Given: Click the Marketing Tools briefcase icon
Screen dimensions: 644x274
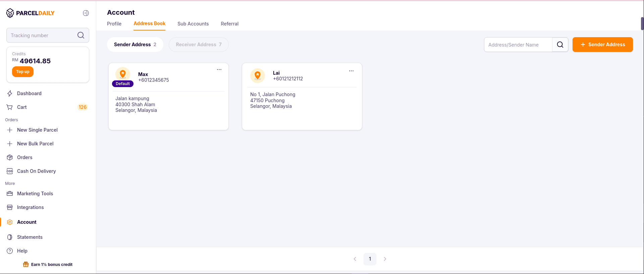Looking at the screenshot, I should point(10,194).
